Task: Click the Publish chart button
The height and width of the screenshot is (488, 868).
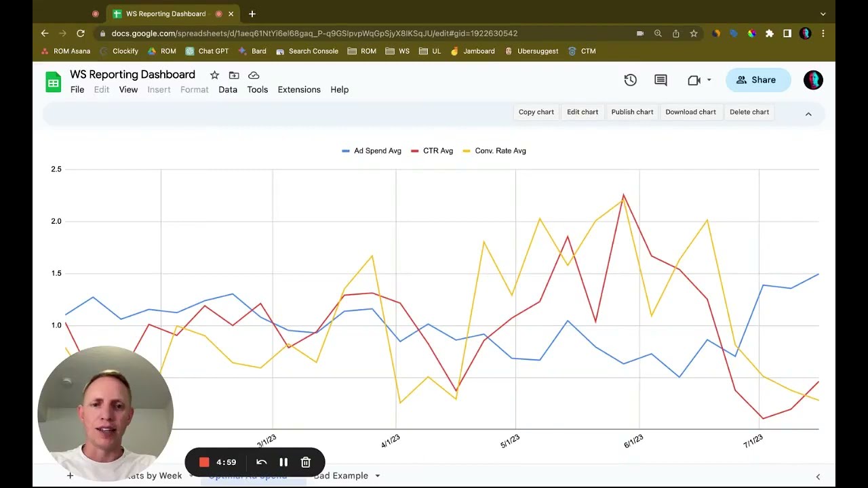Action: 632,112
